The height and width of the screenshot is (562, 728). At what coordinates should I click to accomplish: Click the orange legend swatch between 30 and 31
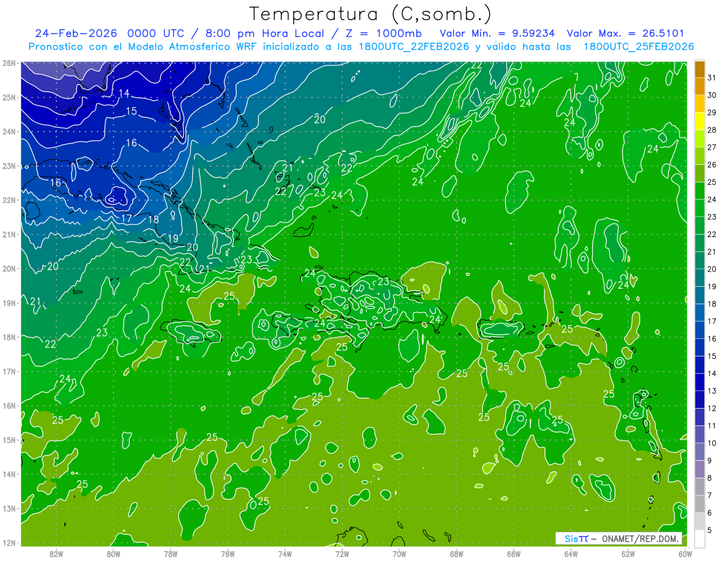click(699, 87)
